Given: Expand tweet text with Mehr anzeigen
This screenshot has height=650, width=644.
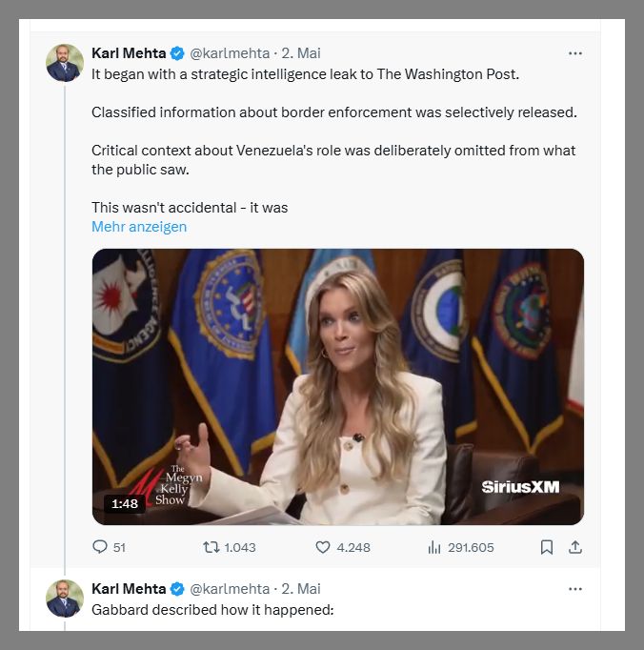Looking at the screenshot, I should [139, 227].
